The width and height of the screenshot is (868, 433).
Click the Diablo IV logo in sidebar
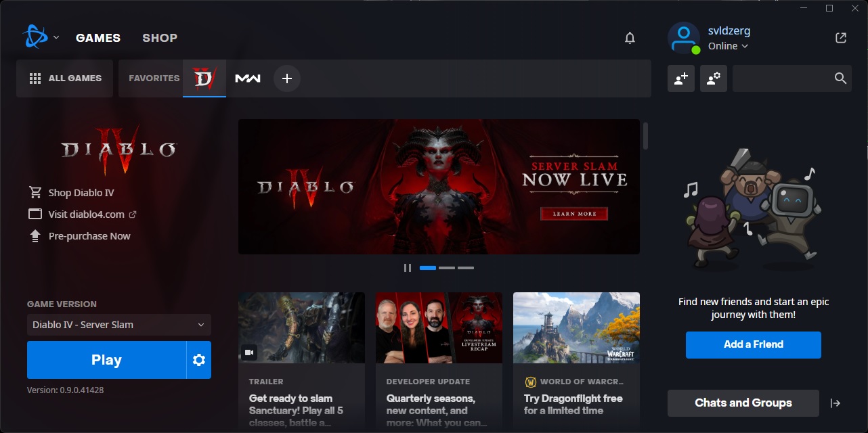119,150
